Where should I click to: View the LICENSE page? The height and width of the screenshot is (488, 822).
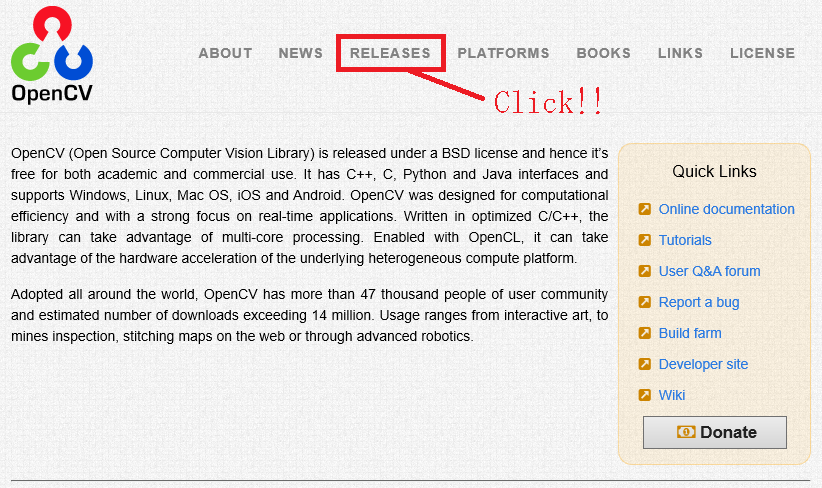pyautogui.click(x=762, y=53)
